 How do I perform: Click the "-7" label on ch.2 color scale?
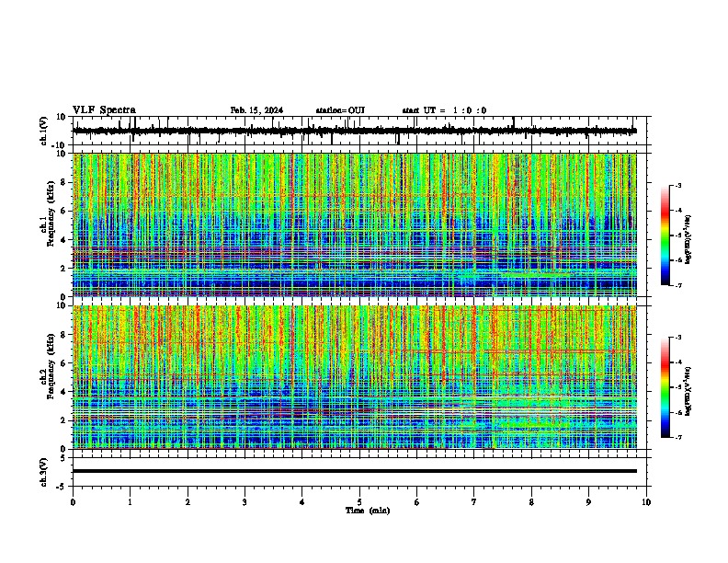pos(678,438)
